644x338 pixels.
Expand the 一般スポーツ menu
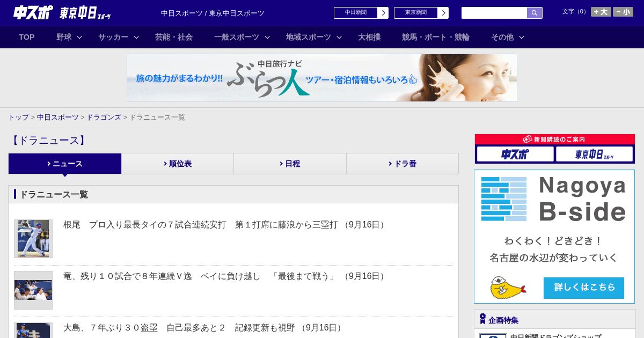[241, 37]
